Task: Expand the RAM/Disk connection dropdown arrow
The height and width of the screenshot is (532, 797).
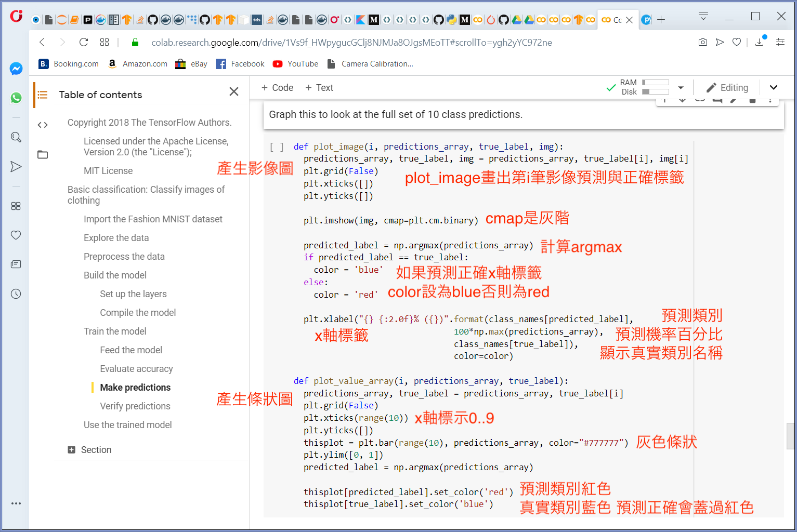Action: pos(681,88)
